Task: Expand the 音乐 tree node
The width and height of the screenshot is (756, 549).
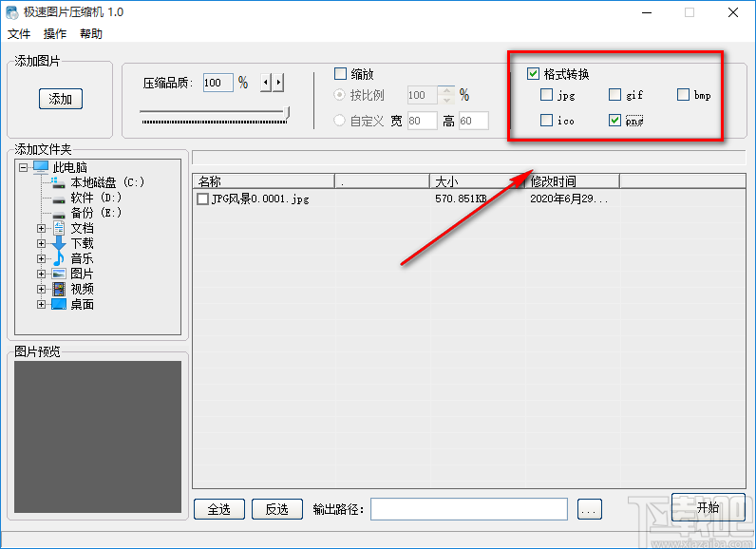Action: pos(42,259)
